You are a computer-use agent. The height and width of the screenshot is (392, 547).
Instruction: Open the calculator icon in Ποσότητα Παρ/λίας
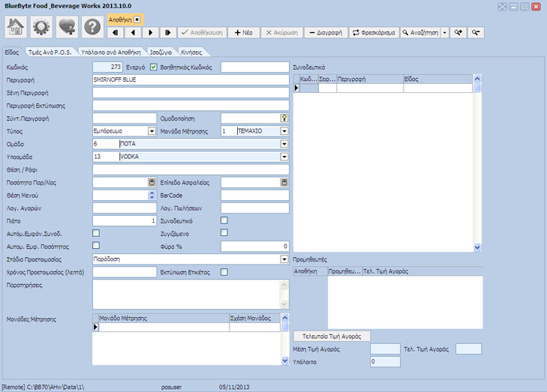point(152,182)
